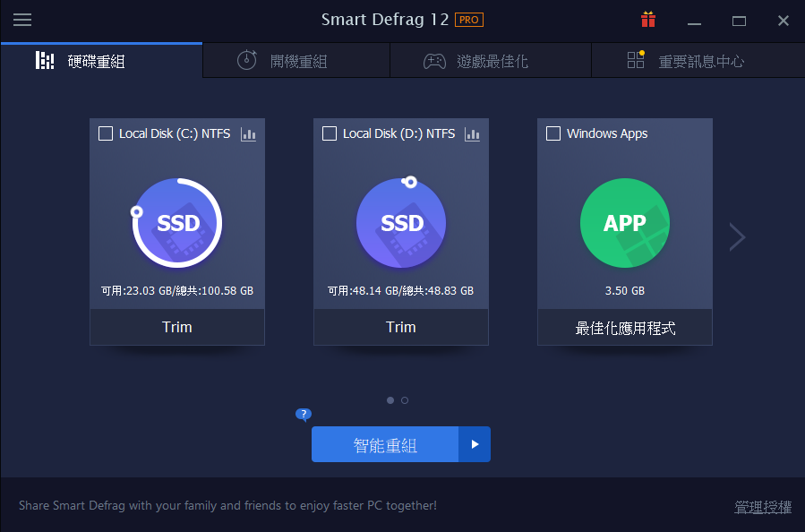Image resolution: width=805 pixels, height=532 pixels.
Task: Click the boot time defrag stopwatch icon
Action: tap(247, 61)
